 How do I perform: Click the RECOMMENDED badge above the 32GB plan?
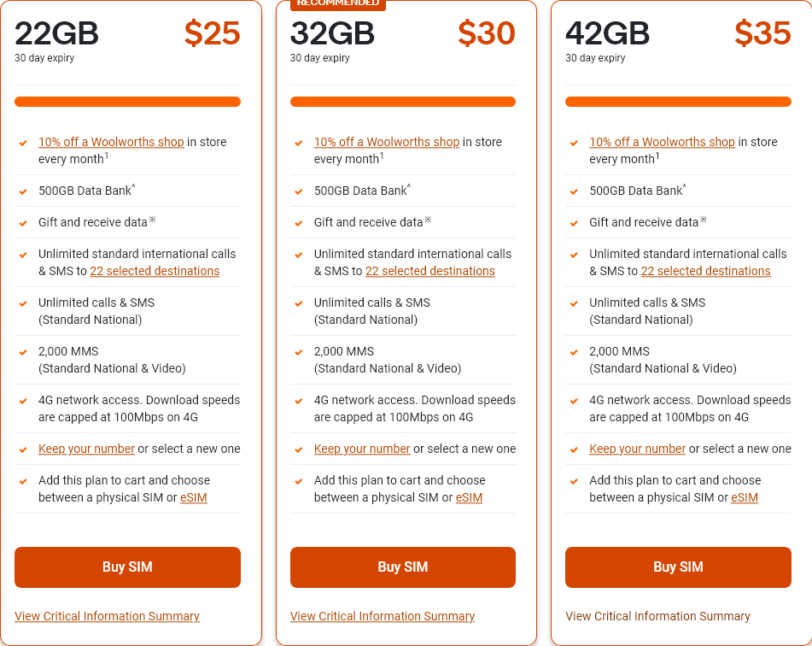pyautogui.click(x=337, y=4)
